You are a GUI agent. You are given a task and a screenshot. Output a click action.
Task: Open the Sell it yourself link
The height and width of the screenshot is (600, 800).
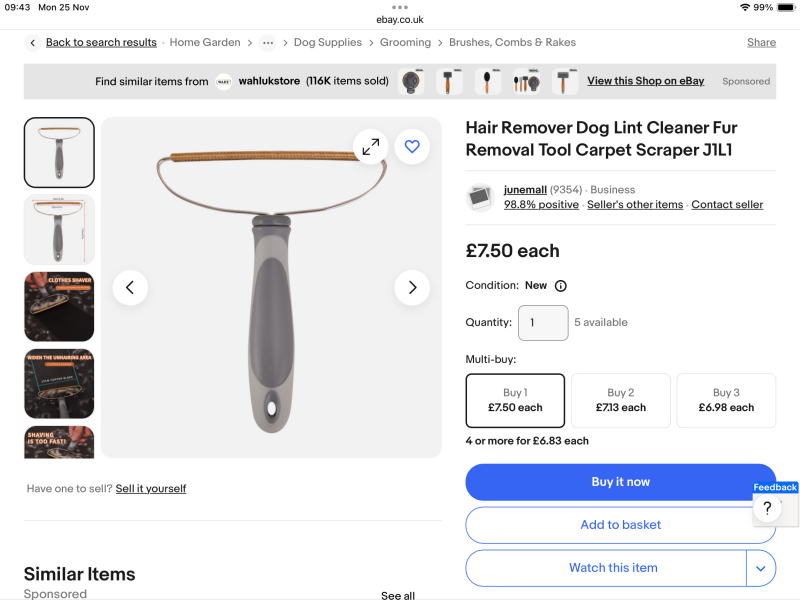click(150, 488)
